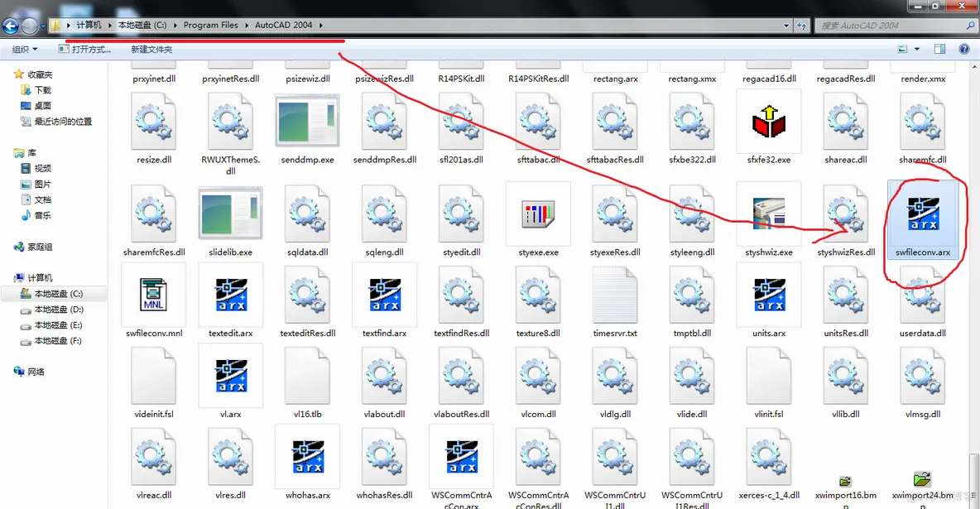This screenshot has height=509, width=980.
Task: Select the vl16.tlb file icon
Action: coord(308,375)
